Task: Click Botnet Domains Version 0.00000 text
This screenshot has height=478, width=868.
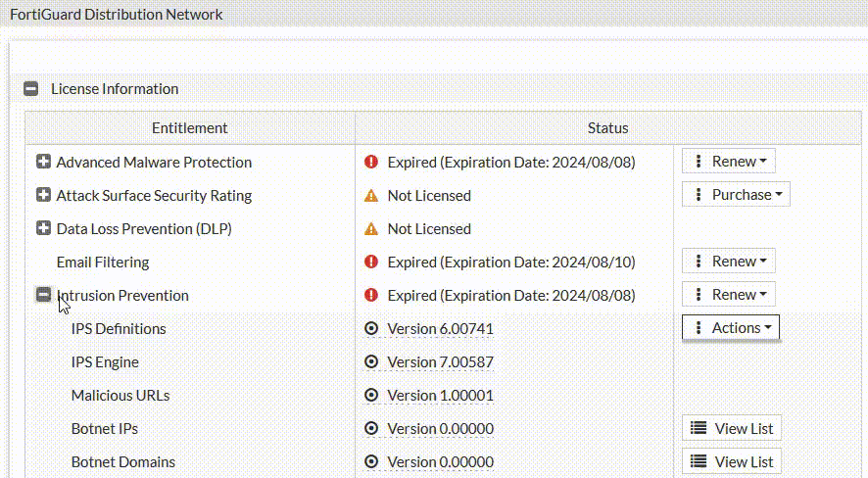Action: 440,461
